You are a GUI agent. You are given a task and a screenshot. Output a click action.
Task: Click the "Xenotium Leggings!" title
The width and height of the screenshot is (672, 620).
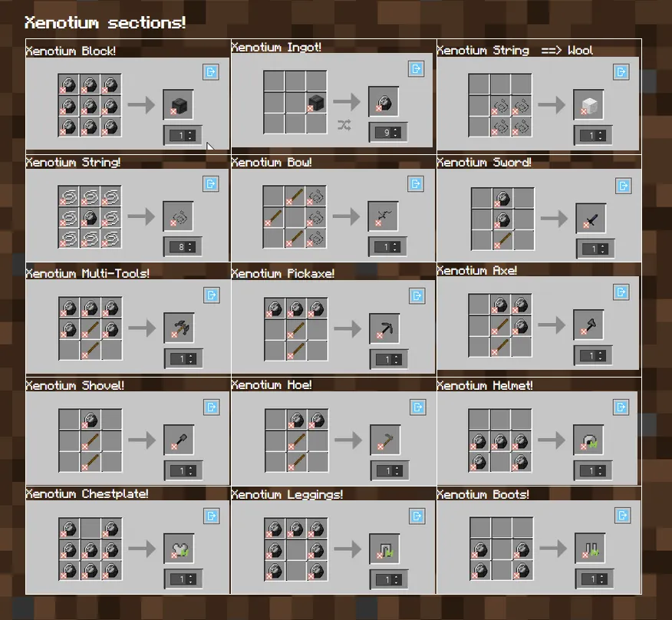(287, 494)
